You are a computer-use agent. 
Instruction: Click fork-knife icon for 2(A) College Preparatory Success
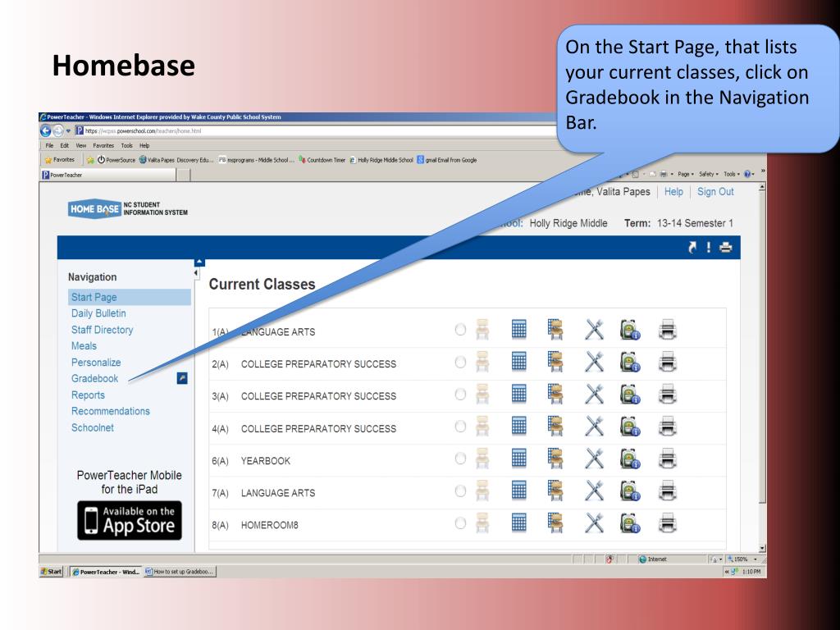(594, 362)
